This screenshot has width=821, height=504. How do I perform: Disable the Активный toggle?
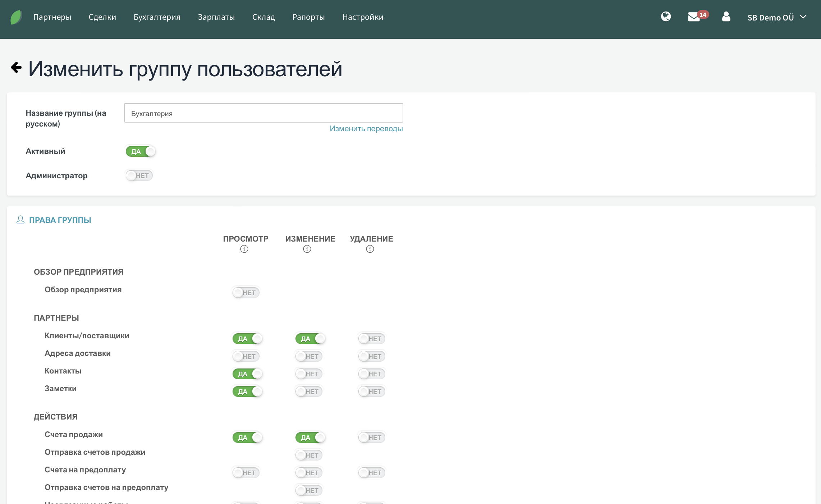coord(140,151)
